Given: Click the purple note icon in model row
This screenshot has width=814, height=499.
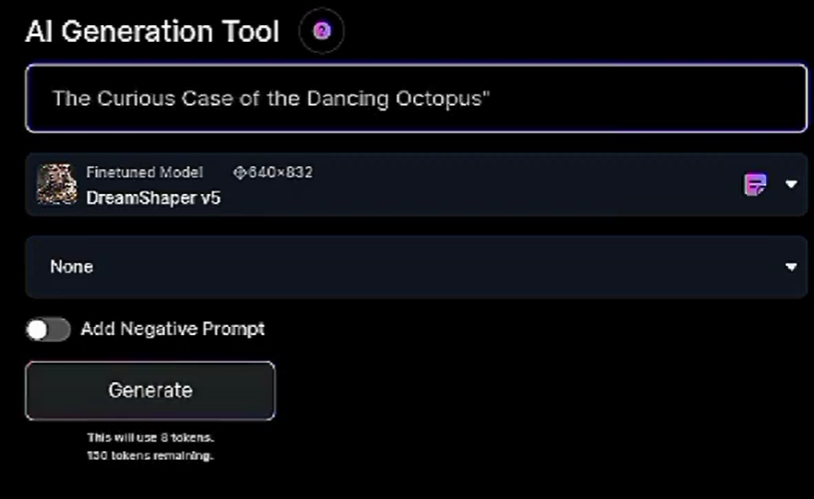Looking at the screenshot, I should point(755,184).
